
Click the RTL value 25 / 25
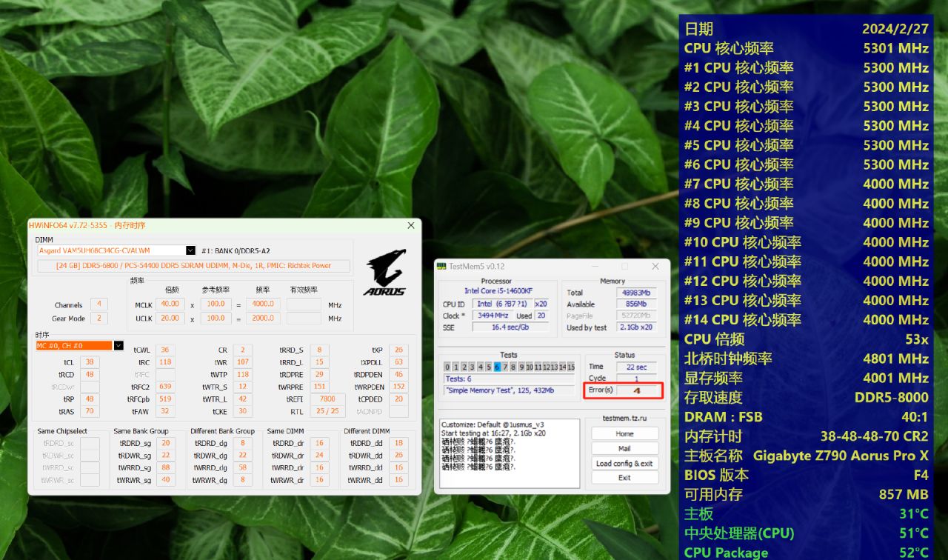(x=327, y=412)
